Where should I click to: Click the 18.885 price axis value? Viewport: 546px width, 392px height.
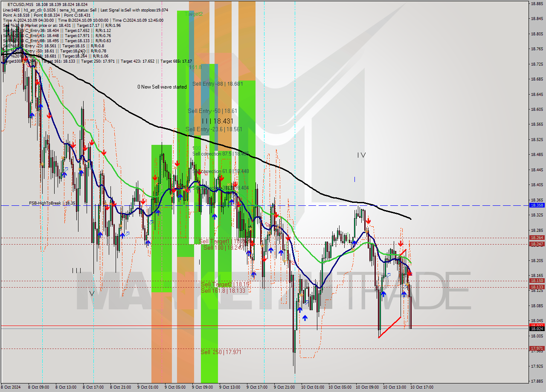[x=537, y=3]
